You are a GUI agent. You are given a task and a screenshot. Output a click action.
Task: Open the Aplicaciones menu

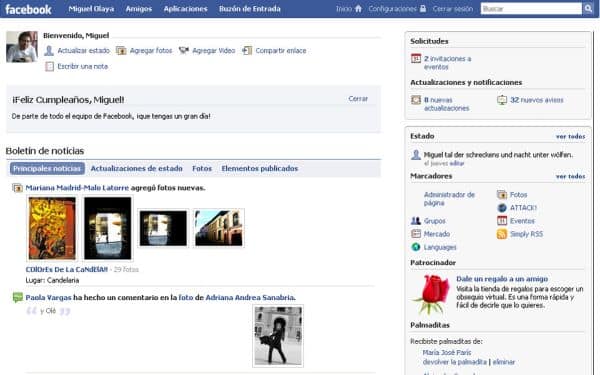tap(186, 8)
